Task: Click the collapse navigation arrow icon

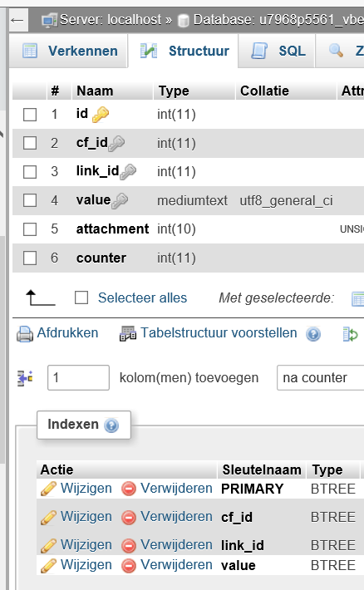Action: 17,20
